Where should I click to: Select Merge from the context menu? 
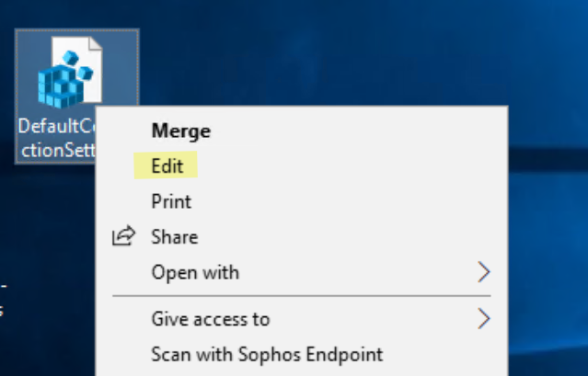coord(180,131)
